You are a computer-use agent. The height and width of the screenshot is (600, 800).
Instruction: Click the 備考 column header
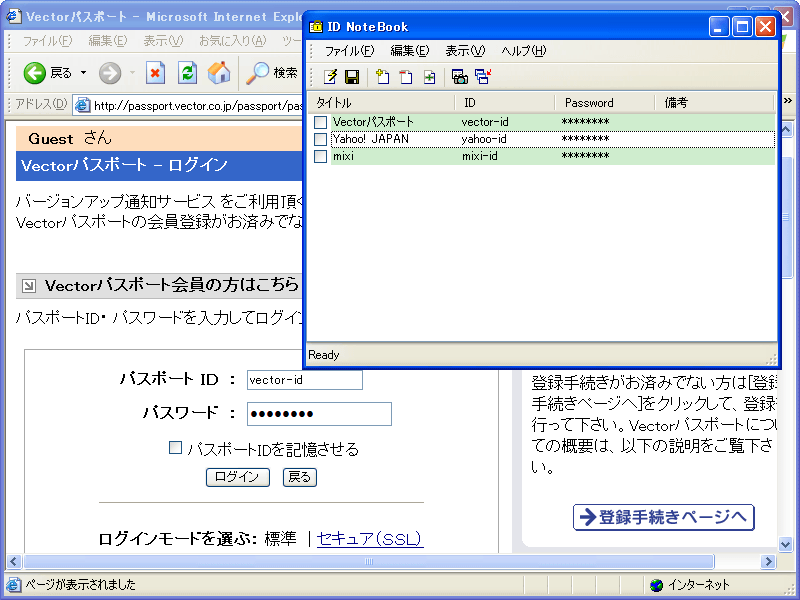(x=714, y=103)
